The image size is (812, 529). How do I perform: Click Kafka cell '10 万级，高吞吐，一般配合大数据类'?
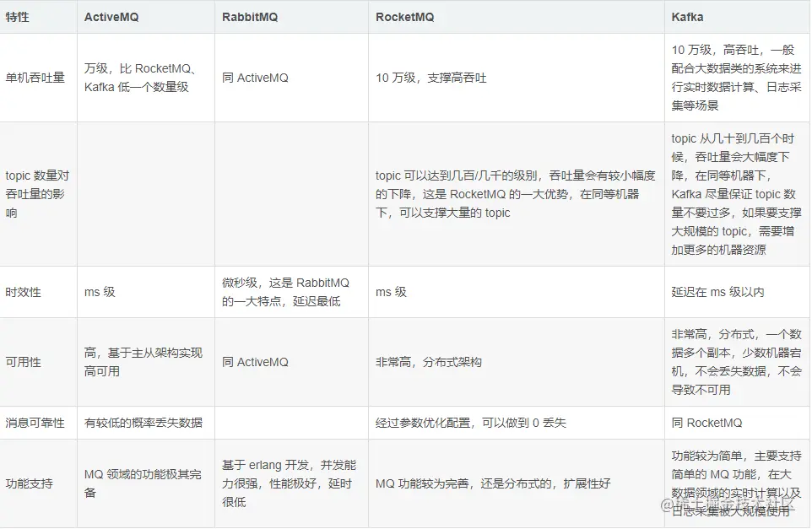[x=736, y=78]
